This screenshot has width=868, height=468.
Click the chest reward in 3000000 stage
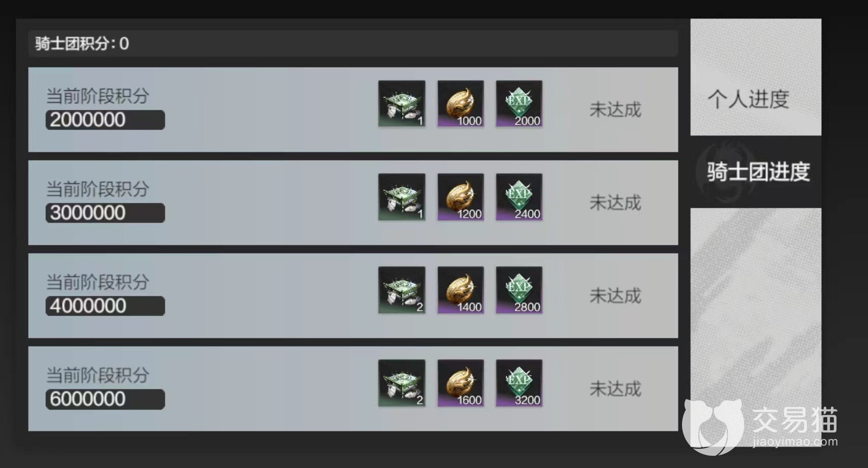point(401,197)
